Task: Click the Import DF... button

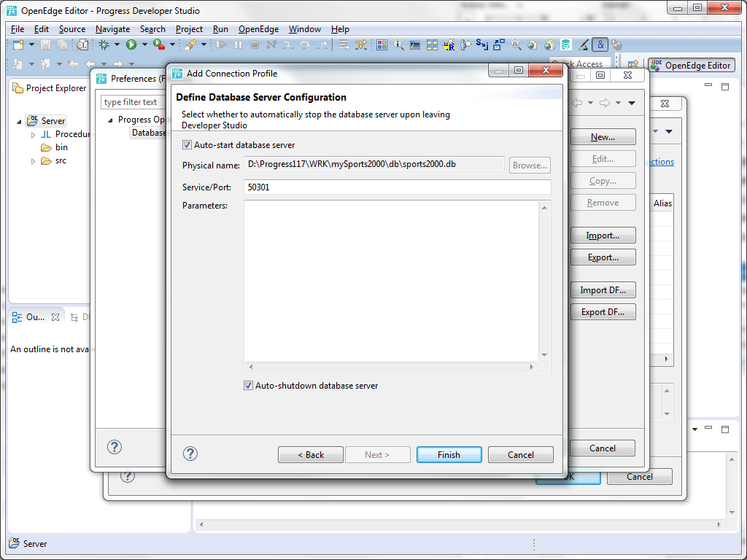Action: click(603, 290)
